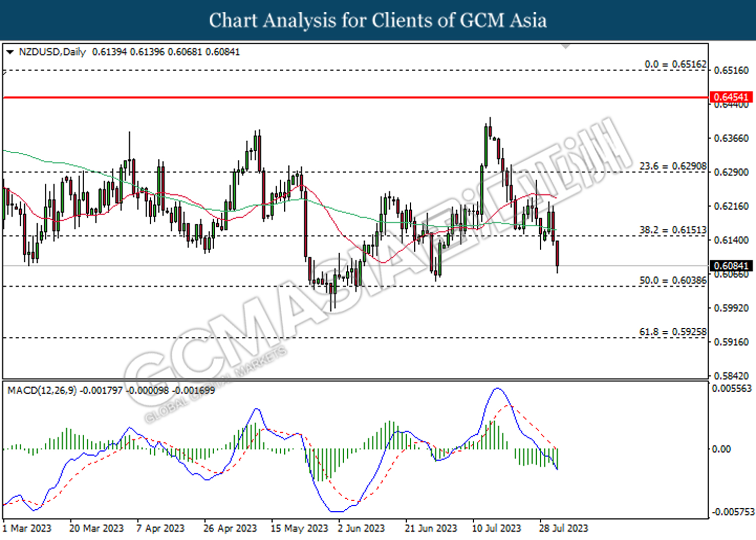This screenshot has height=540, width=756.
Task: Select the 0.0 = 0.65162 Fibonacci label
Action: pyautogui.click(x=675, y=65)
